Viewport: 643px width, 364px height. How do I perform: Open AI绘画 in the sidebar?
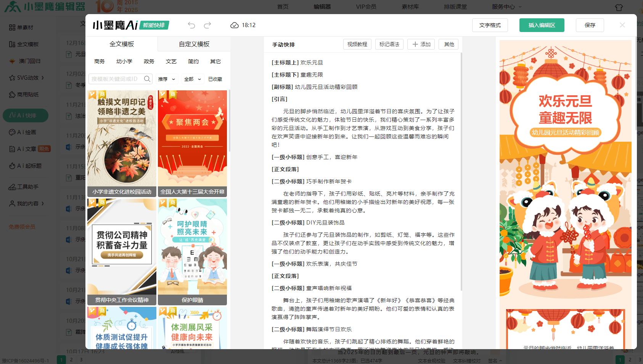(x=23, y=132)
